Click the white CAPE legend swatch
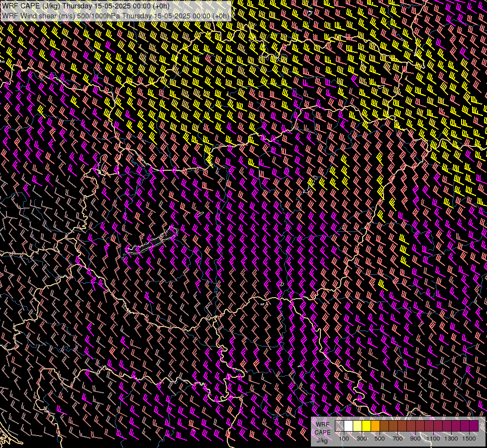 pyautogui.click(x=349, y=426)
